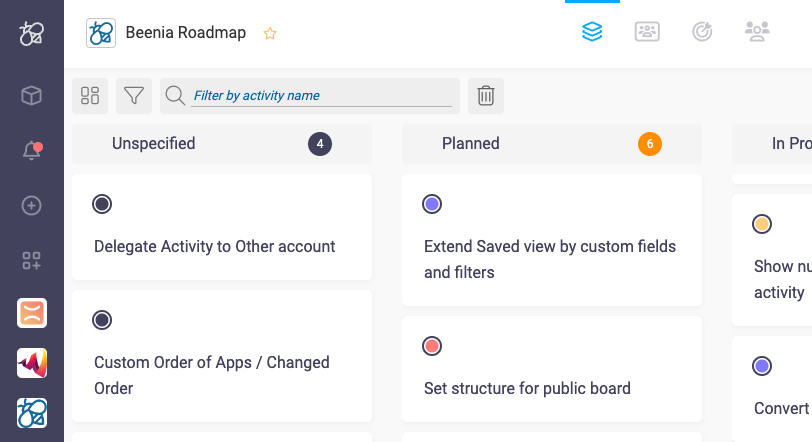Favorite Beenia Roadmap with the star
812x442 pixels.
pyautogui.click(x=270, y=34)
